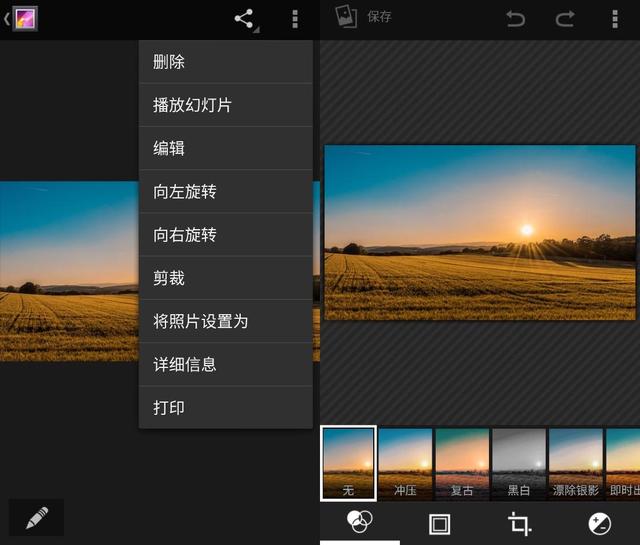Image resolution: width=640 pixels, height=545 pixels.
Task: Click the undo arrow in the editor
Action: tap(515, 18)
